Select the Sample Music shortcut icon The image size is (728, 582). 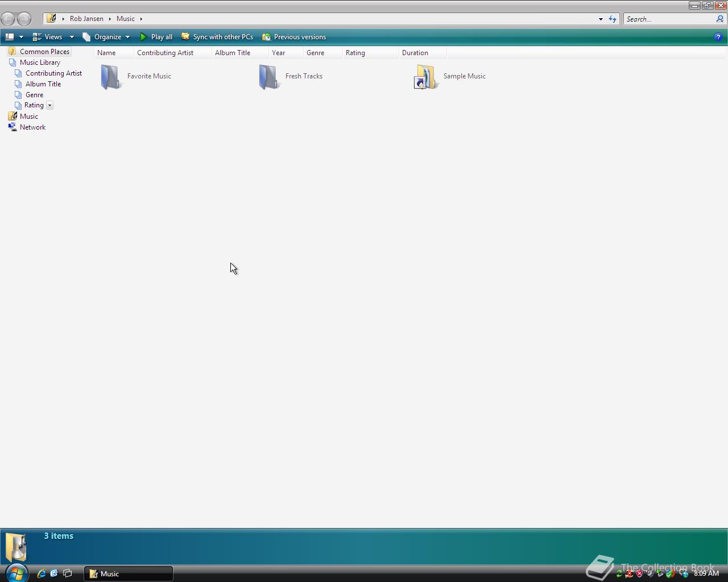(x=426, y=77)
